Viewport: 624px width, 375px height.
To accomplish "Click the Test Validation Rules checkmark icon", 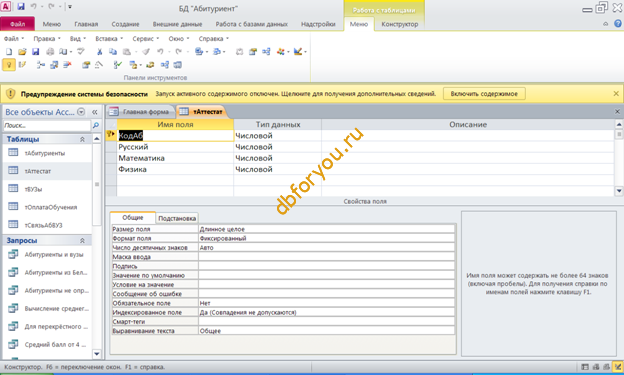I will pyautogui.click(x=117, y=65).
